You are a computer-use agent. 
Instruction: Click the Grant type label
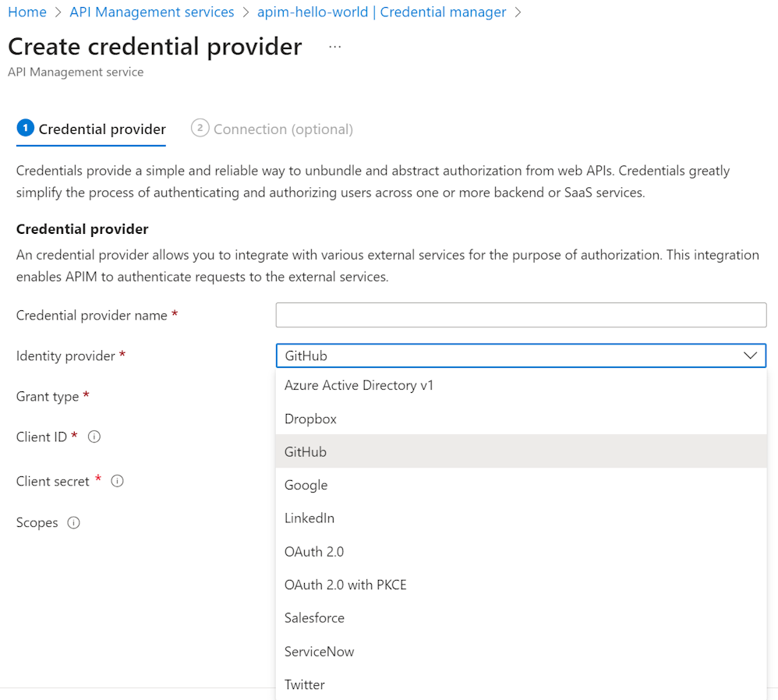[x=47, y=397]
